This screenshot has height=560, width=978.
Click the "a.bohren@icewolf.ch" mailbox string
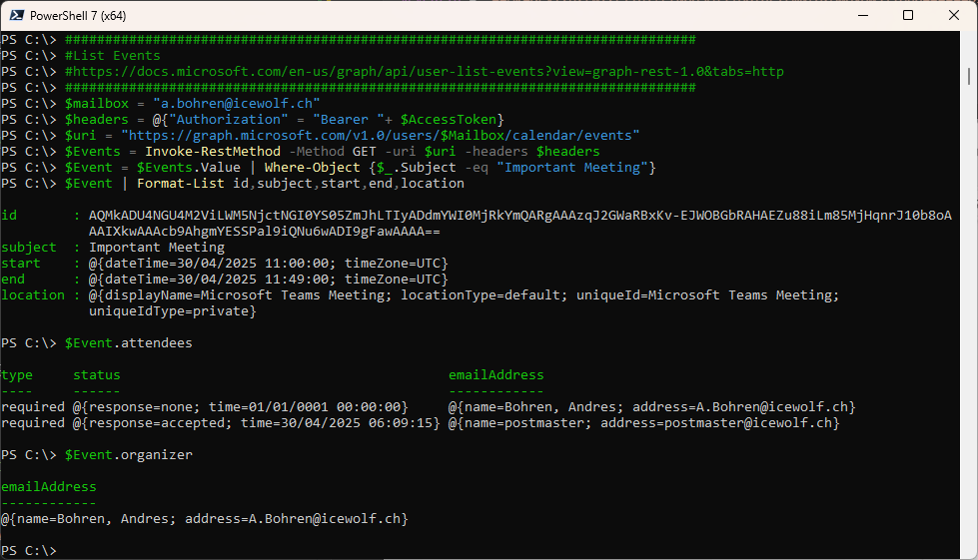(x=237, y=104)
